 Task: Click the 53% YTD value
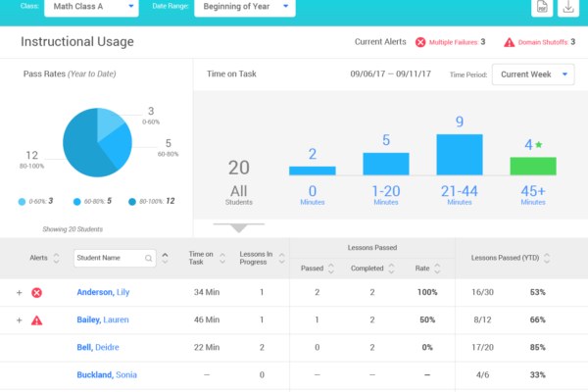(x=538, y=292)
